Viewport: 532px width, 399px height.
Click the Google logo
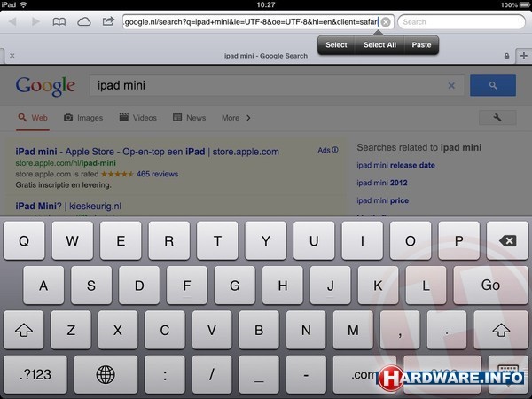click(x=45, y=86)
